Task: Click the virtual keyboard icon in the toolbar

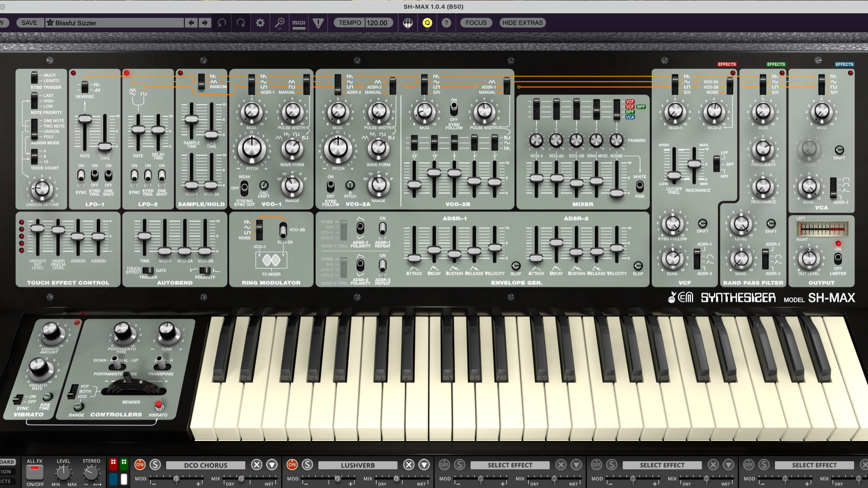Action: [408, 23]
